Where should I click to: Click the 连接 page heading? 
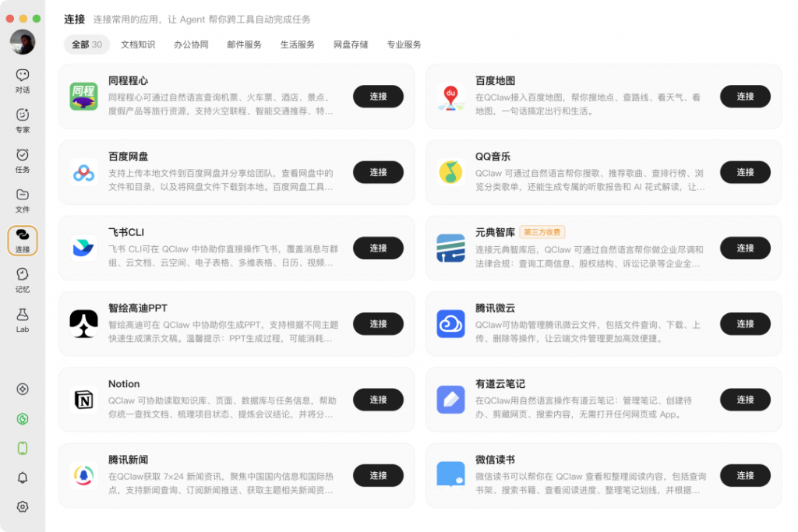[x=74, y=19]
